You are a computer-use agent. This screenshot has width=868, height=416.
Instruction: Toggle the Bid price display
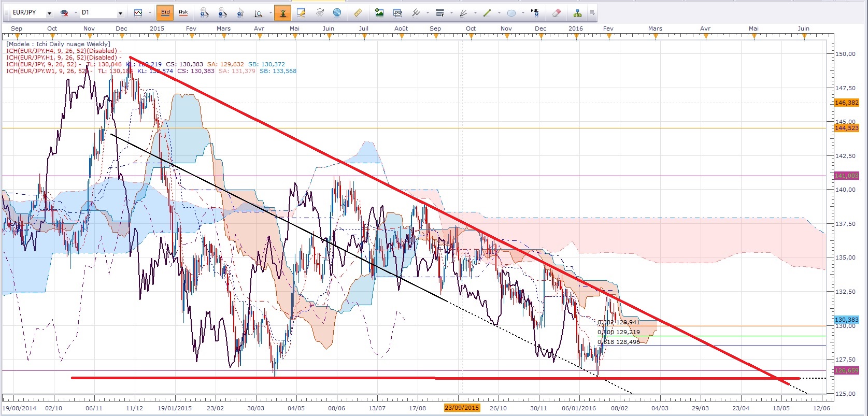pyautogui.click(x=165, y=12)
